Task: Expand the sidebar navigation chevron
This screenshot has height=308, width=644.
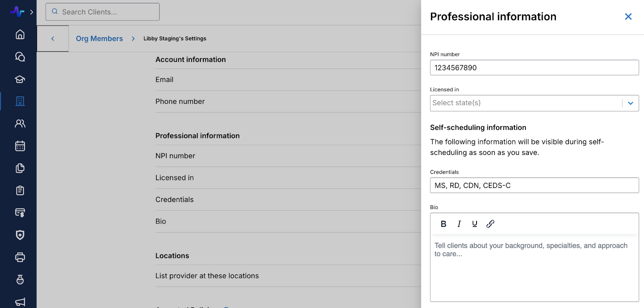Action: pyautogui.click(x=31, y=12)
